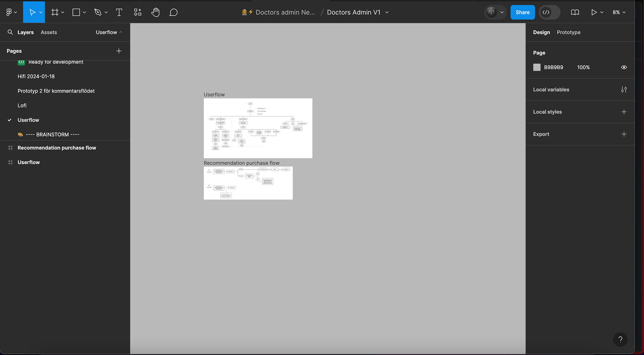Click frame icon beside Recommendation purchase flow
Image resolution: width=644 pixels, height=355 pixels.
coord(10,148)
